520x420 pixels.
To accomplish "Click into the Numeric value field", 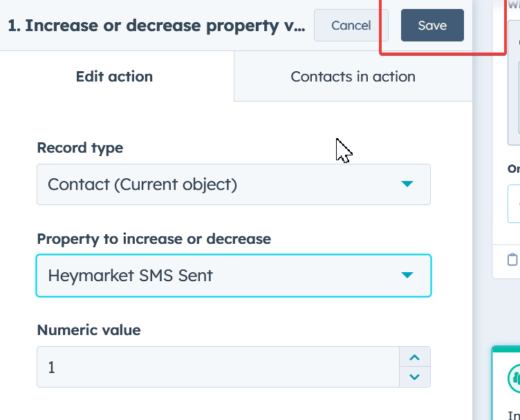I will 218,367.
